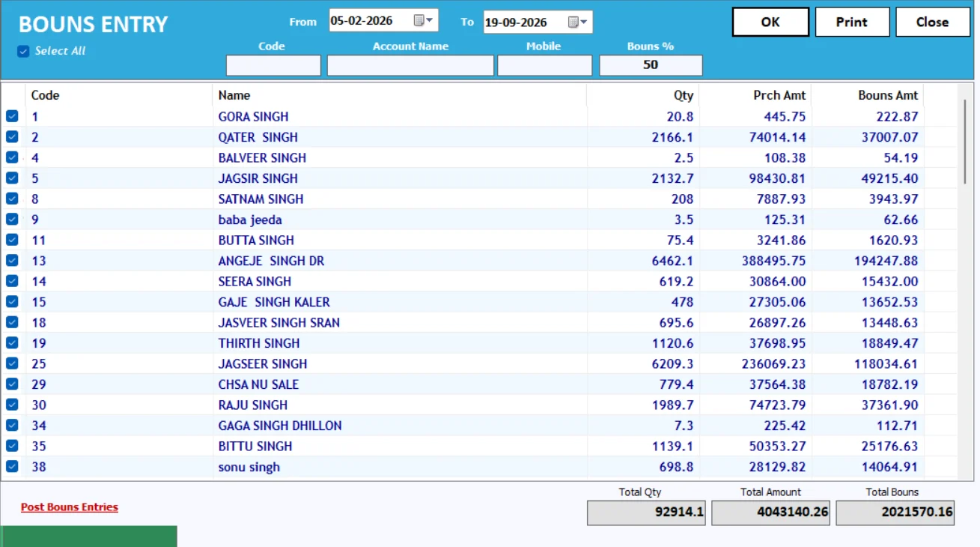Uncheck the checkbox for RAJU SINGH
The width and height of the screenshot is (980, 547).
click(x=12, y=405)
